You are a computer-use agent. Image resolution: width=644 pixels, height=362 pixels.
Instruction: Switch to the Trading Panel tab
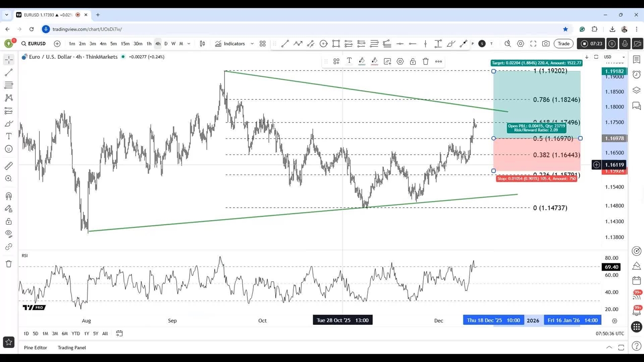(71, 347)
